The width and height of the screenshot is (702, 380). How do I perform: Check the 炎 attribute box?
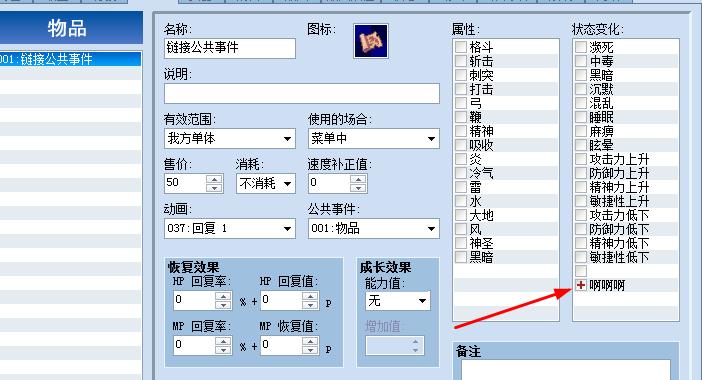point(461,159)
